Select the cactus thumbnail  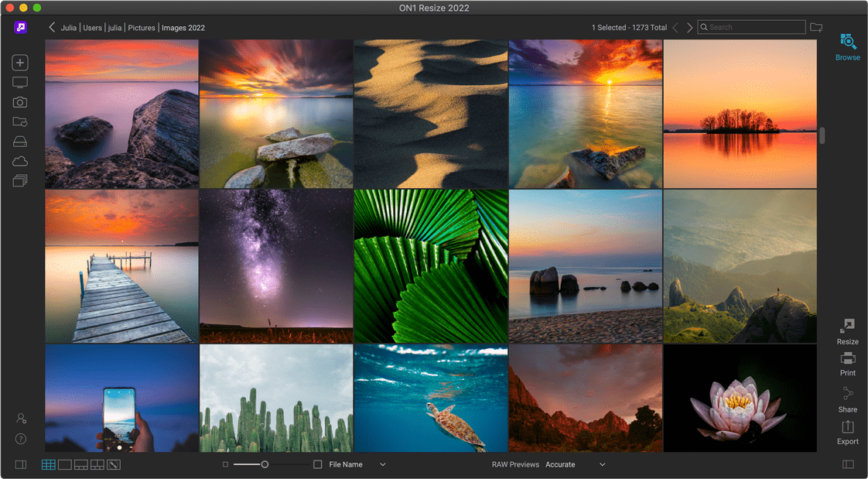(x=276, y=399)
